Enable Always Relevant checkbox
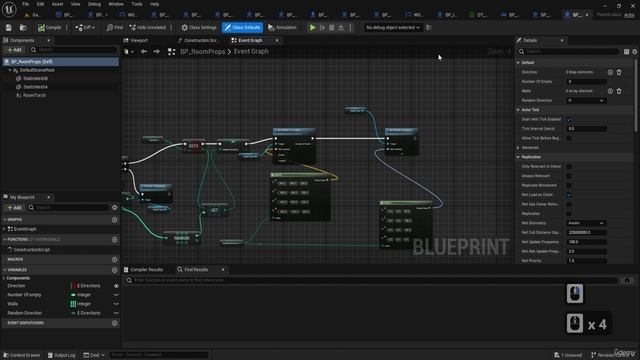This screenshot has height=360, width=640. [x=569, y=176]
